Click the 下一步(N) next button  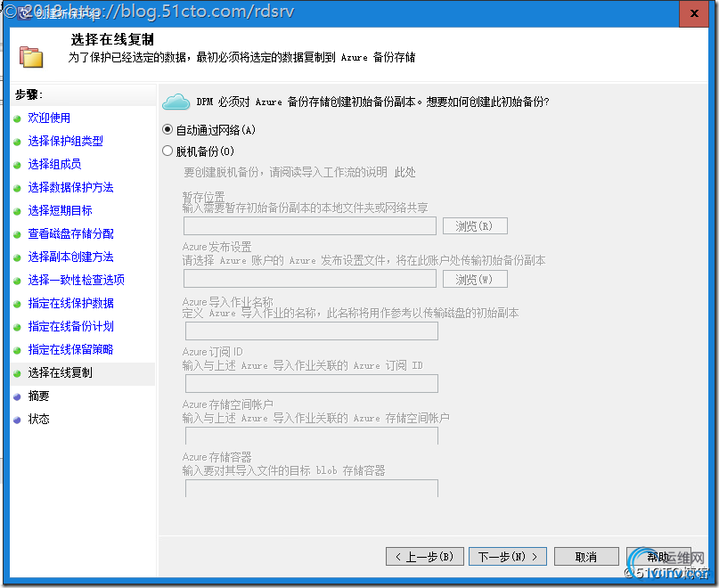pyautogui.click(x=507, y=556)
